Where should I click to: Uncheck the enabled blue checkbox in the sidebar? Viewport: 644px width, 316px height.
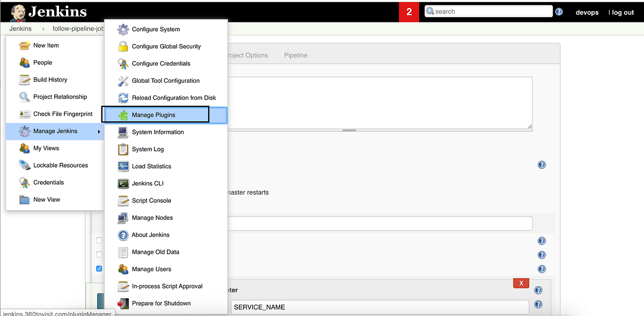(x=99, y=268)
